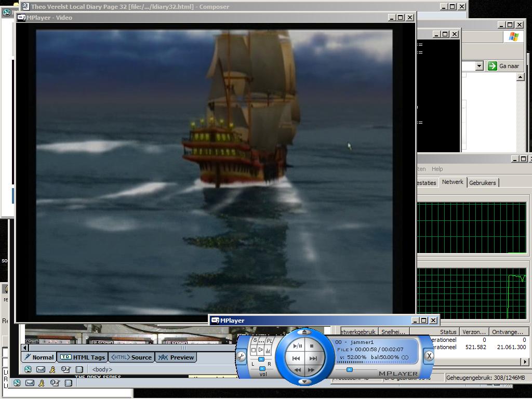The height and width of the screenshot is (399, 532).
Task: Click the round X exit button on MPlayer
Action: point(429,355)
